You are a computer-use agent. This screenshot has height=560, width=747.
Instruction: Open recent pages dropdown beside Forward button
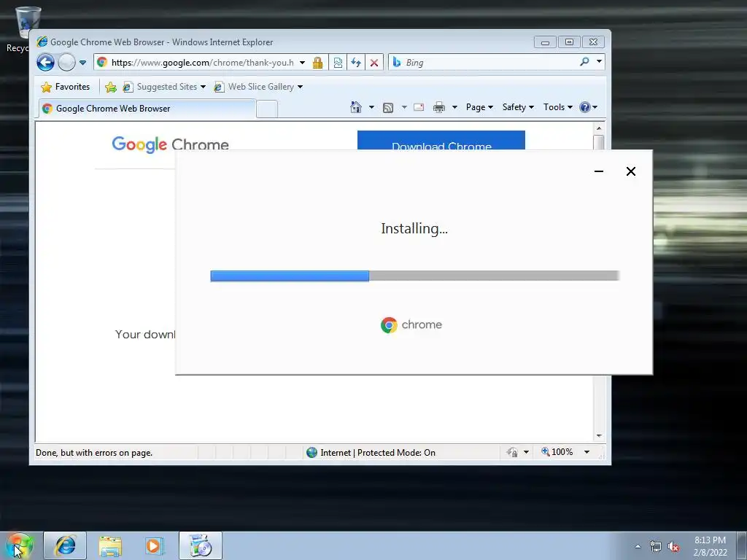(x=82, y=63)
